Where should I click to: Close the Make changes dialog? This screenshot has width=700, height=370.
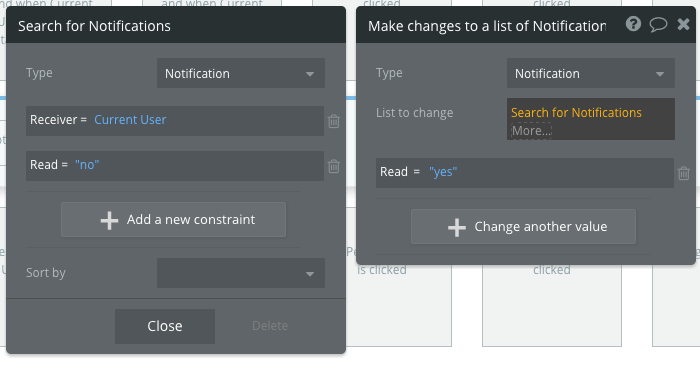tap(683, 24)
